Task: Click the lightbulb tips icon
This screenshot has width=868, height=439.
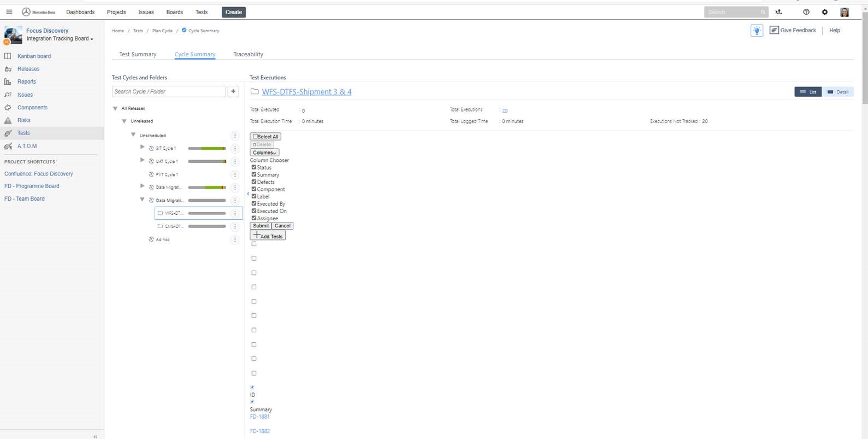Action: click(757, 31)
